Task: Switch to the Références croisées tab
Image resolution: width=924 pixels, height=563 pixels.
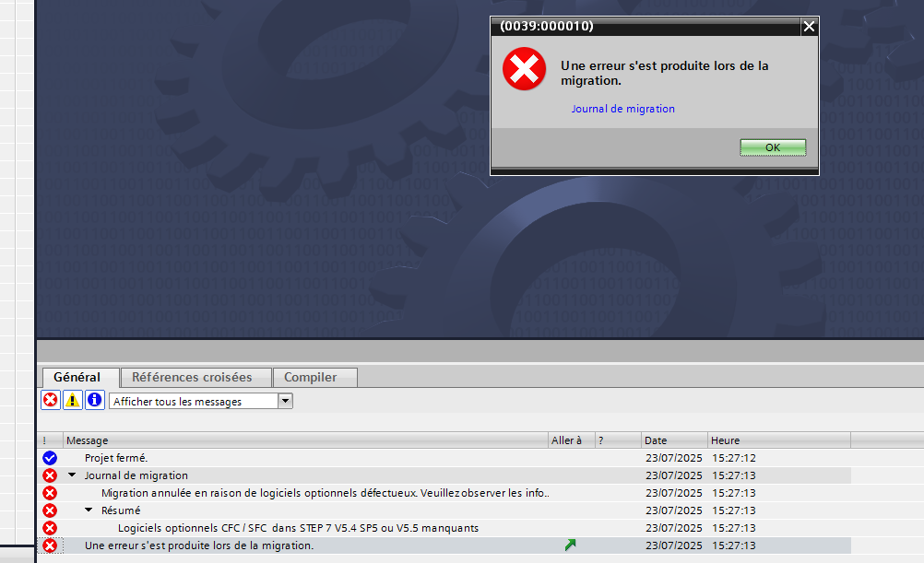Action: (x=192, y=377)
